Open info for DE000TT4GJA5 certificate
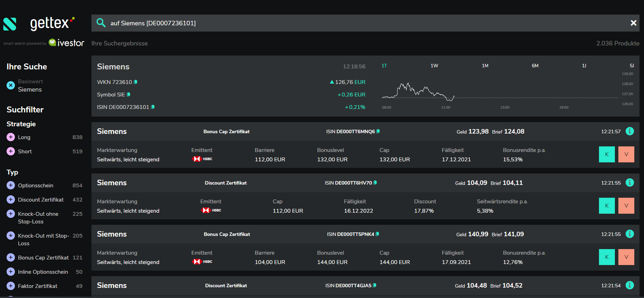Screen dimensions: 644x298 point(629,285)
